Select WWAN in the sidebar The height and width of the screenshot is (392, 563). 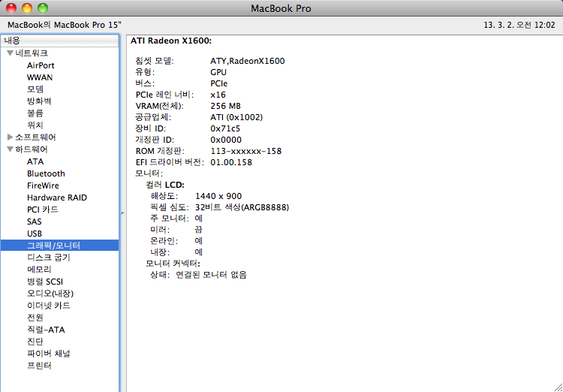pyautogui.click(x=40, y=77)
